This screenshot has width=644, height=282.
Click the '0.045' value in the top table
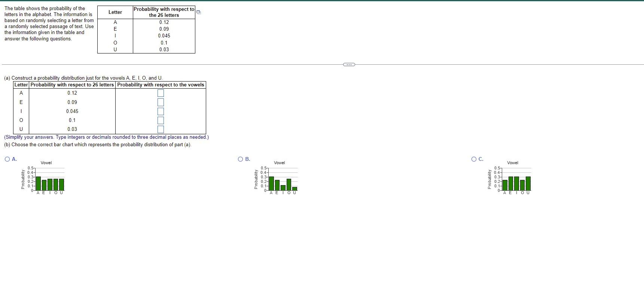coord(164,36)
